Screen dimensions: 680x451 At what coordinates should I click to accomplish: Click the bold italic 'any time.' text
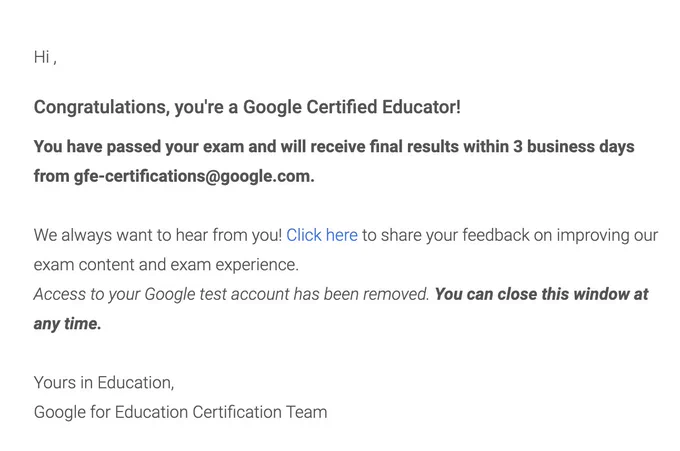pyautogui.click(x=67, y=324)
